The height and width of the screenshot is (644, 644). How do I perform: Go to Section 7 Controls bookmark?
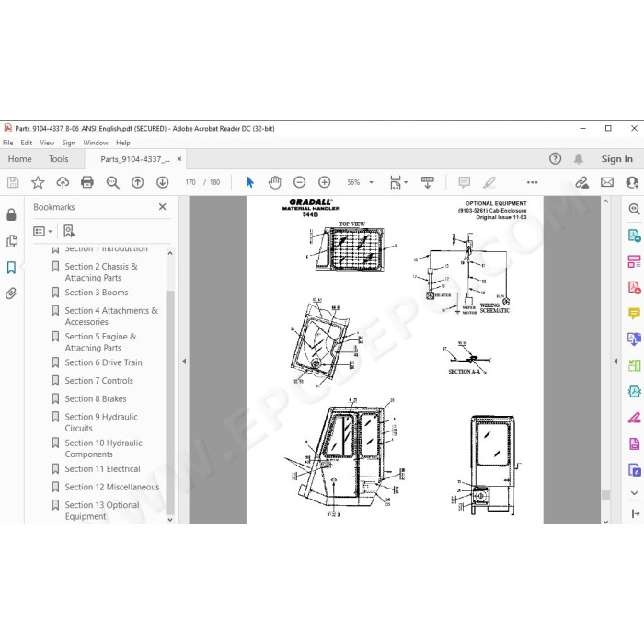tap(98, 381)
